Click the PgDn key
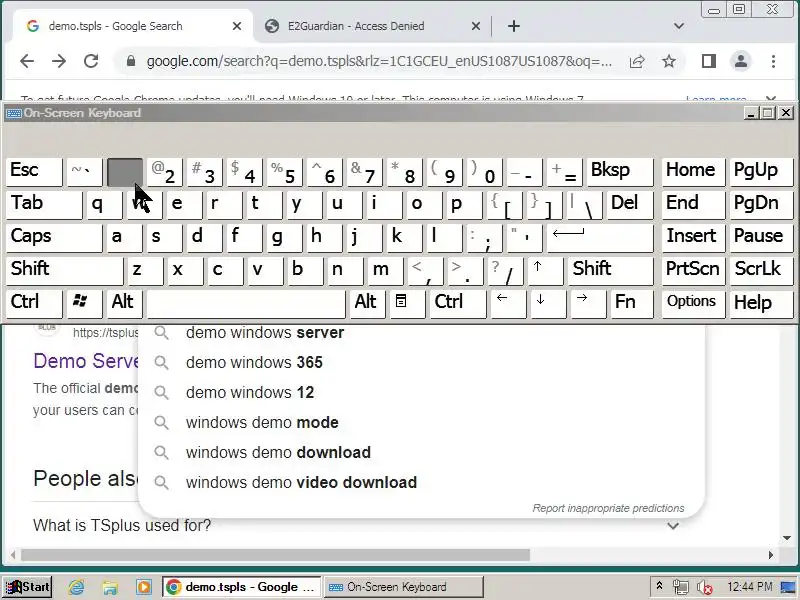The image size is (800, 600). 761,205
